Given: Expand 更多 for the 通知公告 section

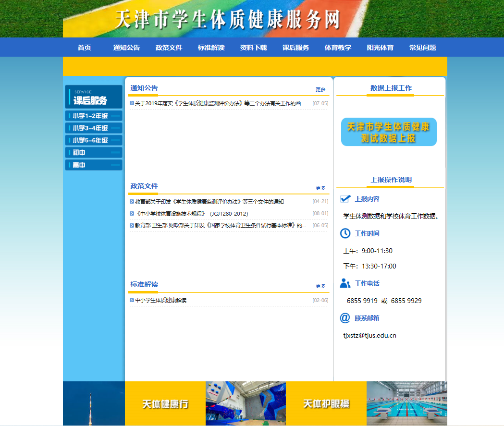Looking at the screenshot, I should pyautogui.click(x=320, y=90).
